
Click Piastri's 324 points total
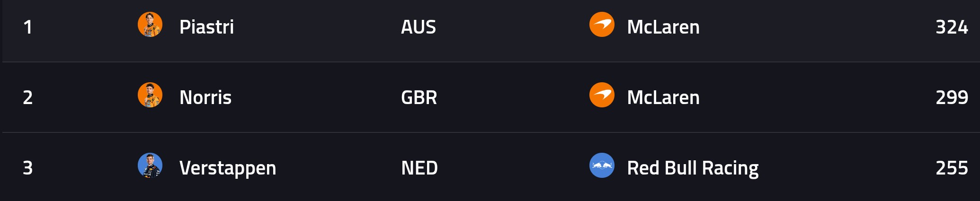952,27
